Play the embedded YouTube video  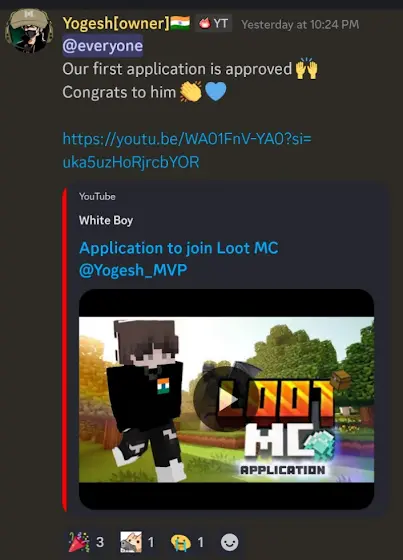[x=227, y=399]
